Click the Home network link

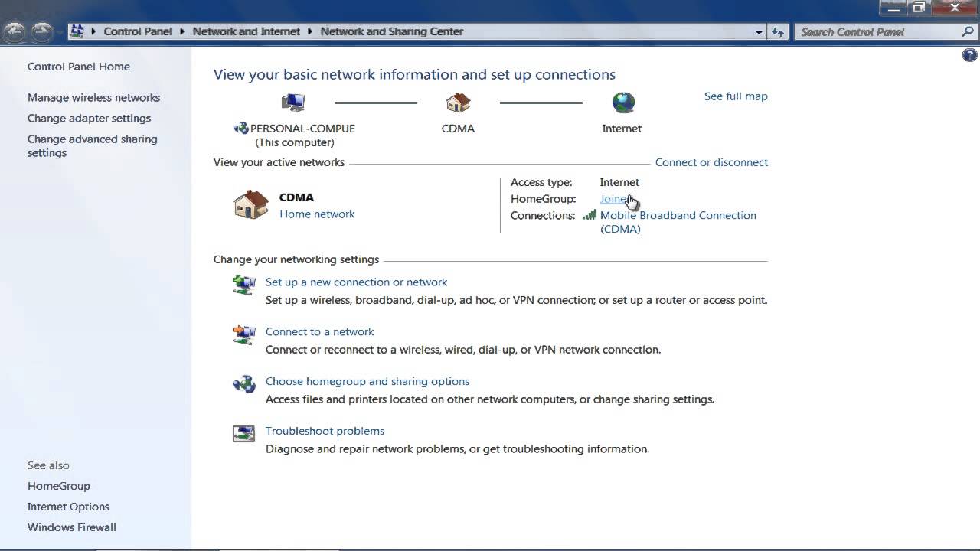(x=317, y=214)
